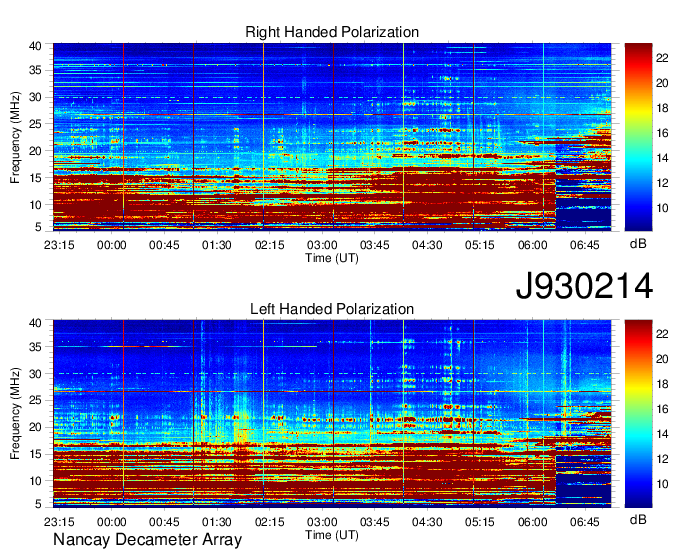Screen dimensions: 680x552
Task: Click the 5 MHz tick of Left Handed plot
Action: [x=38, y=504]
